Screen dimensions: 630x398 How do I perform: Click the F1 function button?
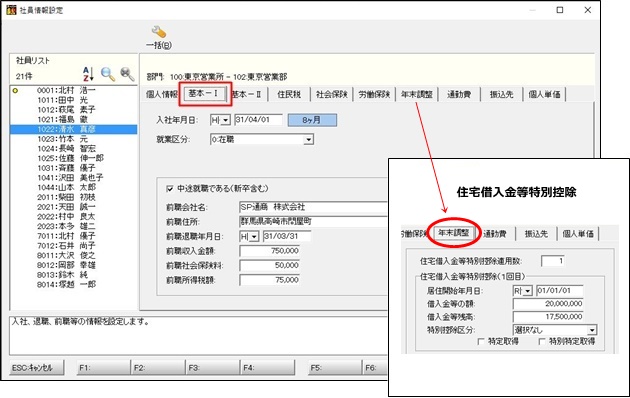tap(103, 367)
